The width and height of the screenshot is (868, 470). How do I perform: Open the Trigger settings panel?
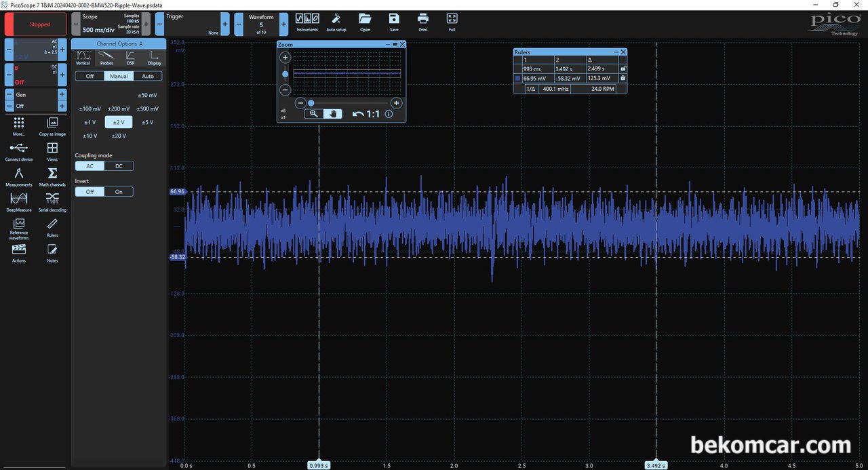(193, 24)
